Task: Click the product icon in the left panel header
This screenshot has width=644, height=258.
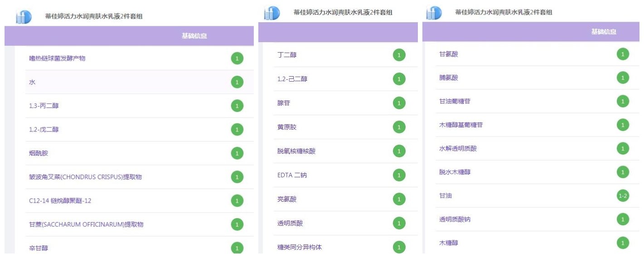Action: coord(23,17)
